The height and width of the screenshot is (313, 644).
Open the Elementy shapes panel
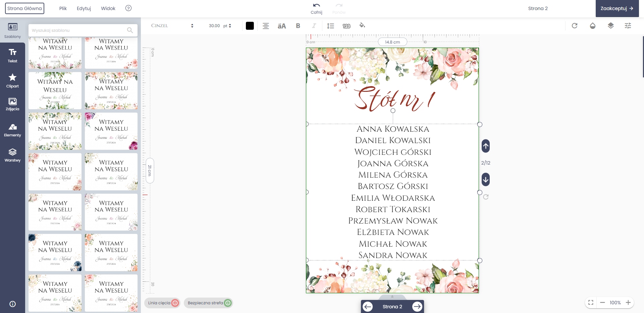pos(12,130)
